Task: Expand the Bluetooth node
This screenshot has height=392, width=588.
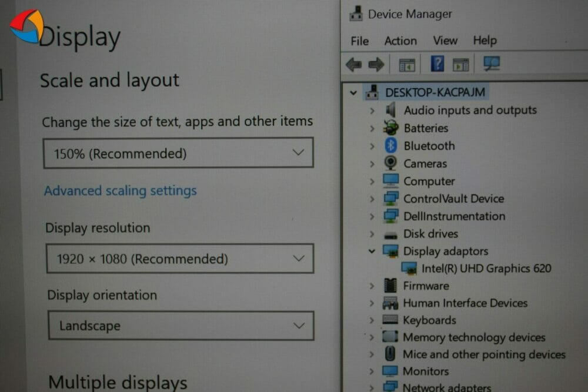Action: coord(372,146)
